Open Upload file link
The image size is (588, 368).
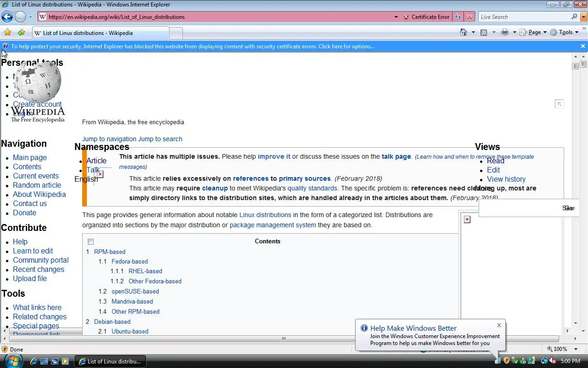pos(30,279)
